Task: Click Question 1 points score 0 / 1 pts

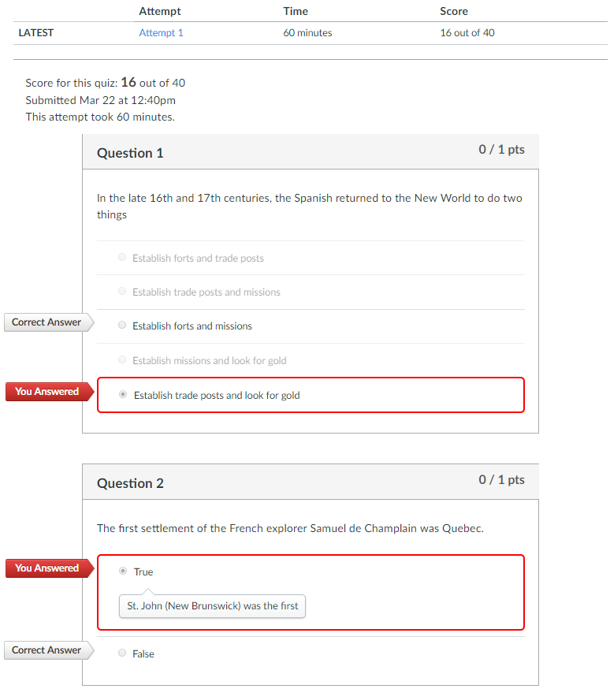Action: (501, 150)
